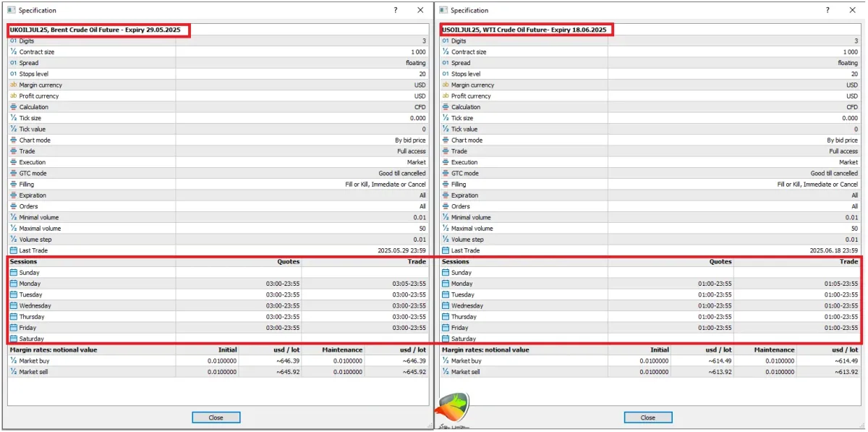Click help question mark in right Specification window
This screenshot has width=868, height=432.
click(x=827, y=10)
